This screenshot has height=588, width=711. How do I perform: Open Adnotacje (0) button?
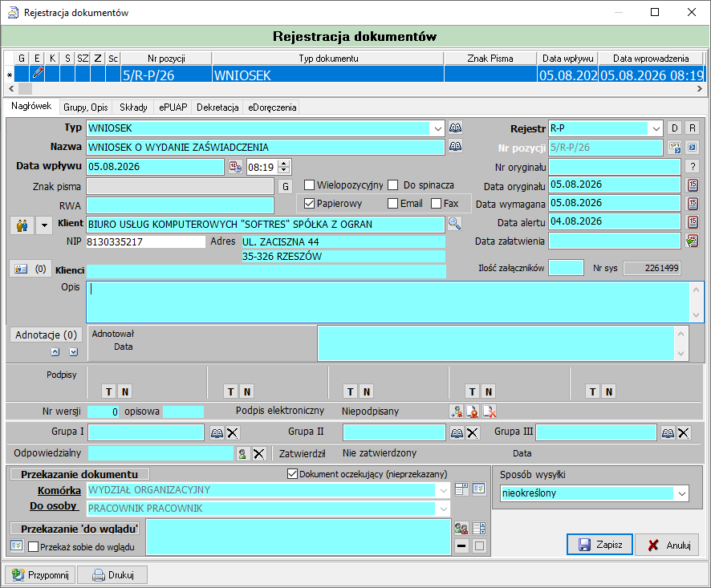(x=46, y=335)
